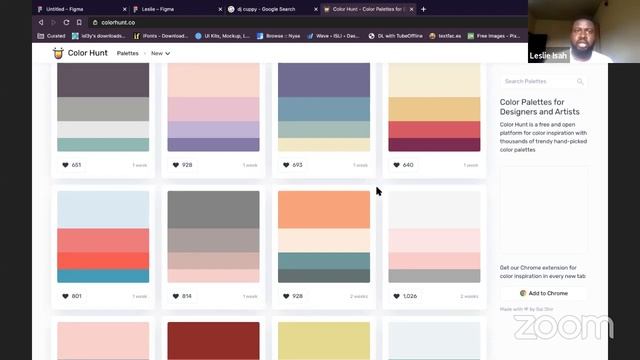Select teal swatch in second-row 928 palette
Screen dimensions: 640x360
pyautogui.click(x=324, y=261)
